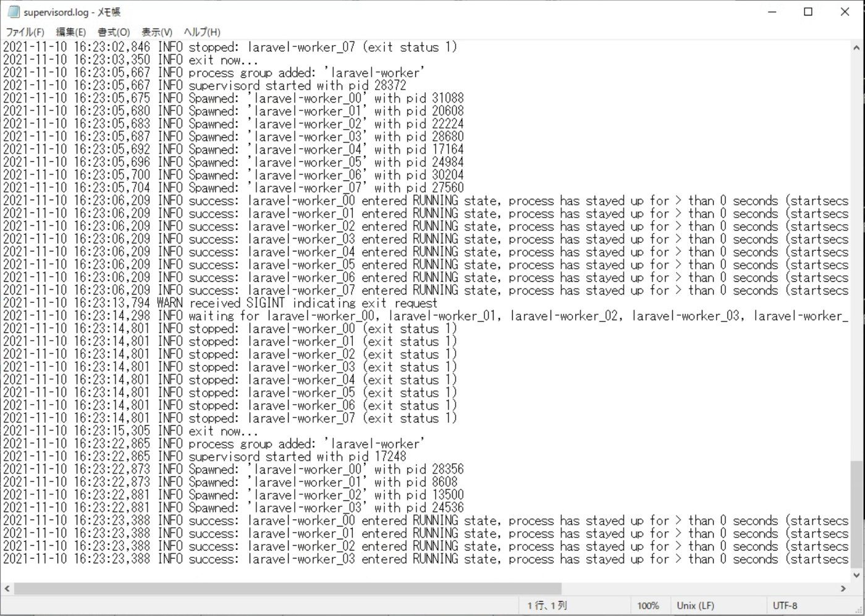Click the 16:23:23,388 success laravel-worker_00 line
Viewport: 865px width, 616px height.
pos(426,521)
